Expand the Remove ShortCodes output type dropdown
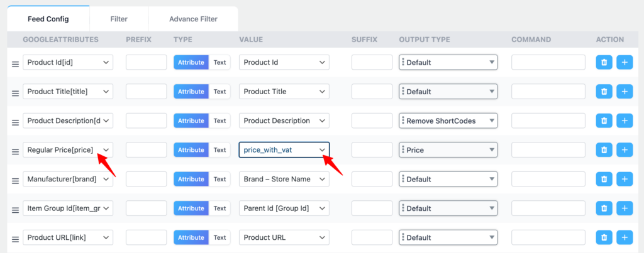Image resolution: width=644 pixels, height=253 pixels. click(x=448, y=121)
